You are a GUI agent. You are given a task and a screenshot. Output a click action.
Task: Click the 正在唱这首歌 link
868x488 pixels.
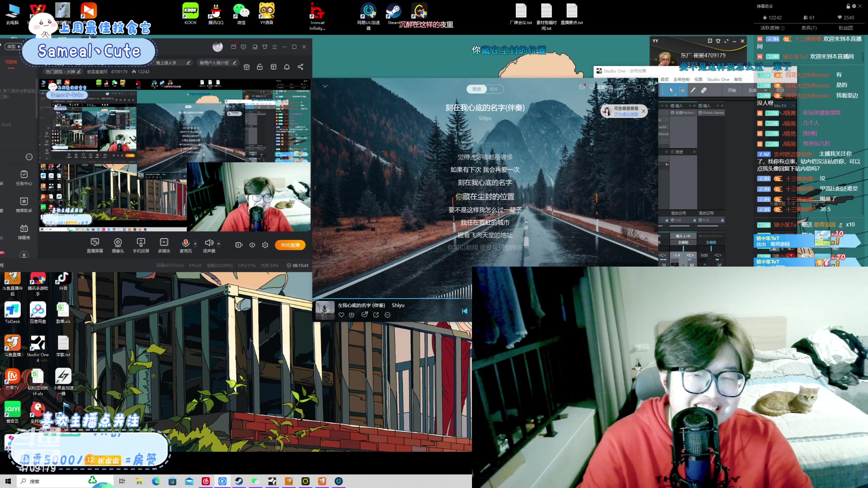pos(626,114)
